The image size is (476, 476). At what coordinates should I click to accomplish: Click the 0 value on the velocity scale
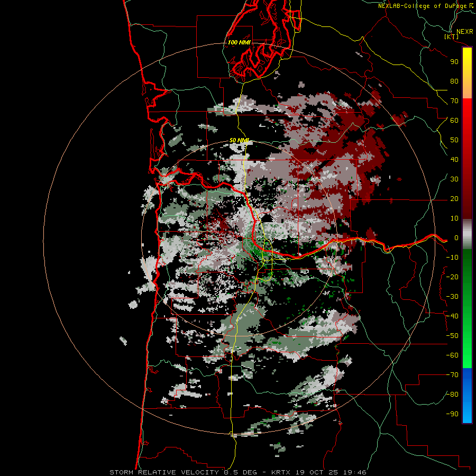tap(456, 237)
